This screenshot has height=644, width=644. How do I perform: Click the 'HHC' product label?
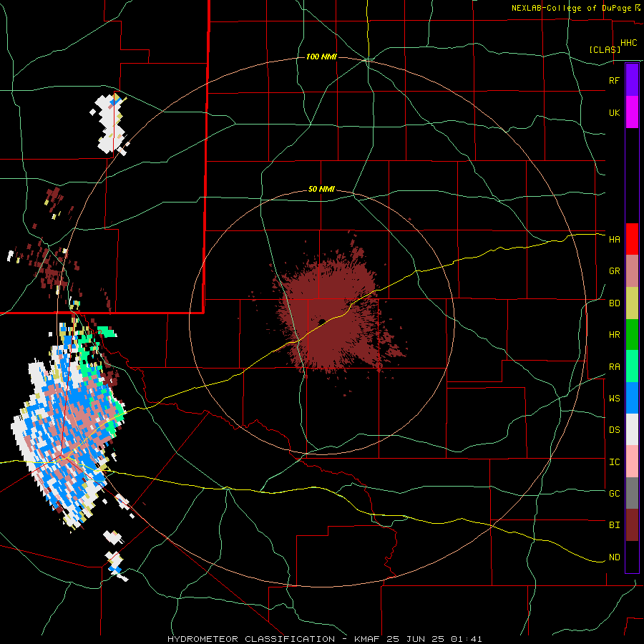pos(628,43)
